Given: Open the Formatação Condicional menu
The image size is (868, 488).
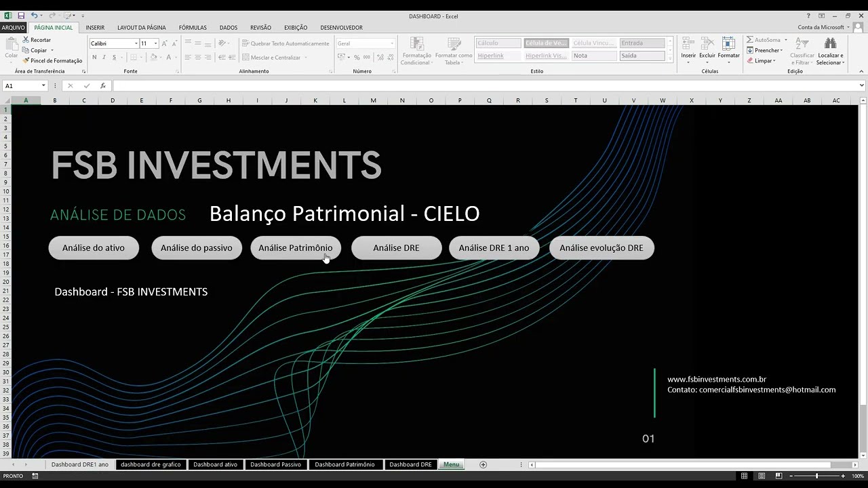Looking at the screenshot, I should (x=416, y=51).
